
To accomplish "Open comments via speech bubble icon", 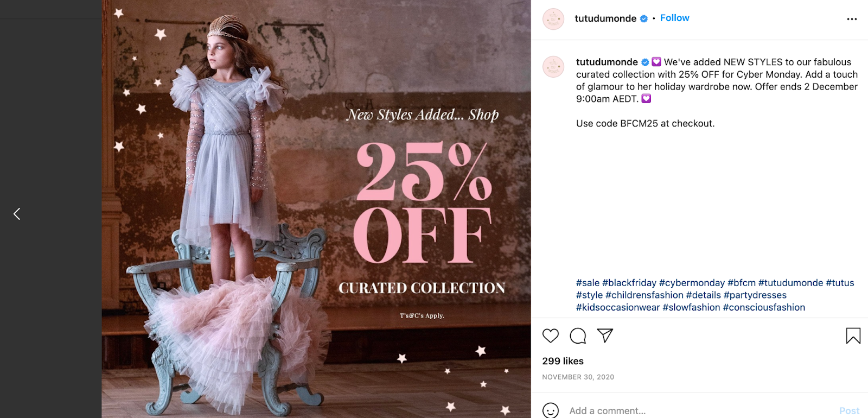I will point(578,336).
